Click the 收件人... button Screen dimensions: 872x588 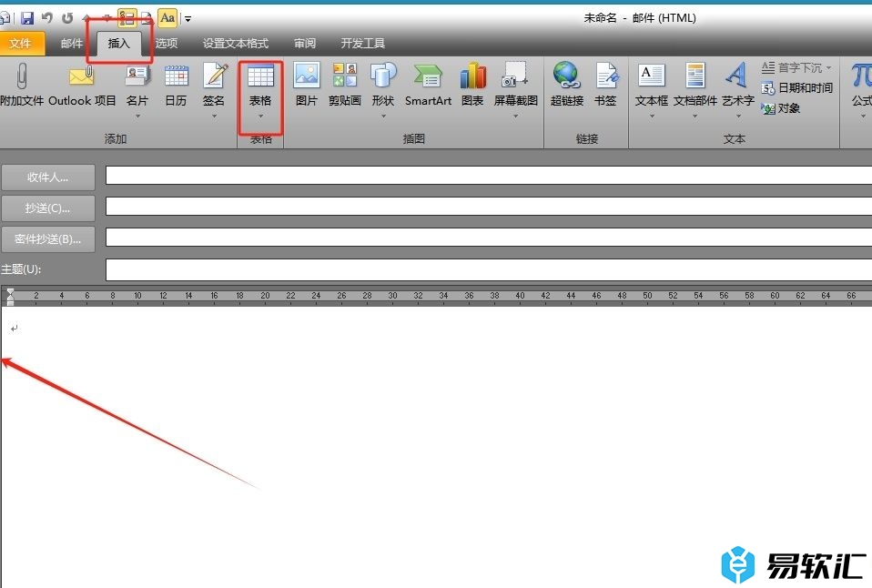point(48,177)
